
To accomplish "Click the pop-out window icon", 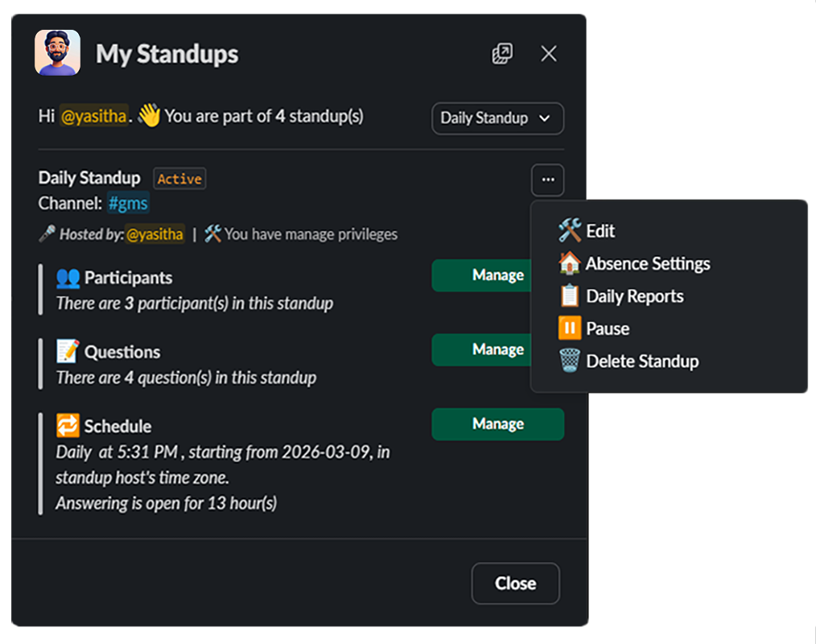I will coord(502,54).
